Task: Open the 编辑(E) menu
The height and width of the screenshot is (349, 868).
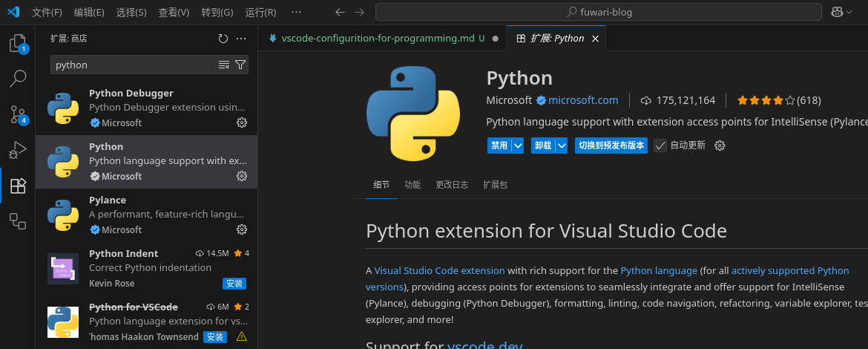Action: tap(89, 12)
